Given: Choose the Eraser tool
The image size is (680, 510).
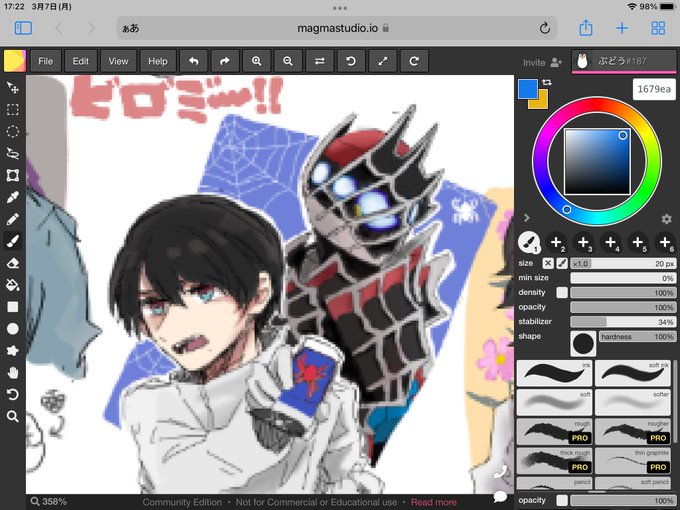Looking at the screenshot, I should tap(13, 263).
